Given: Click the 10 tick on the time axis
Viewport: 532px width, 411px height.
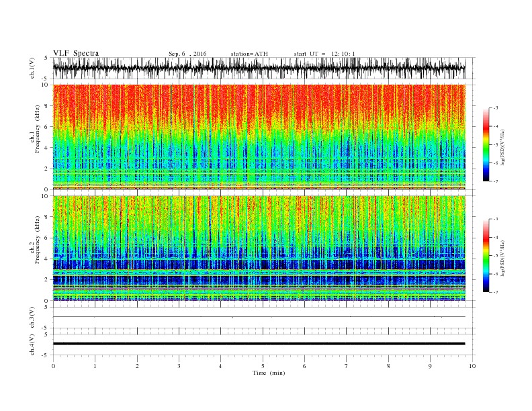Looking at the screenshot, I should [472, 366].
